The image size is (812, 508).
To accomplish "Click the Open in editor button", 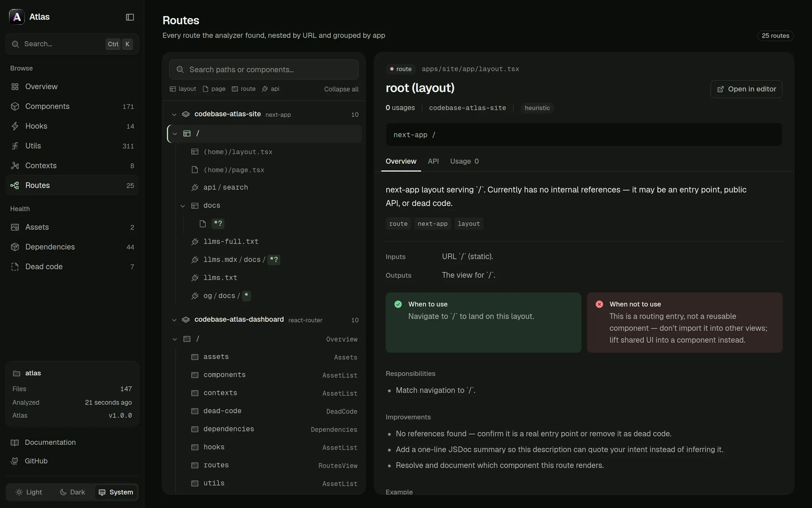I will coord(746,89).
